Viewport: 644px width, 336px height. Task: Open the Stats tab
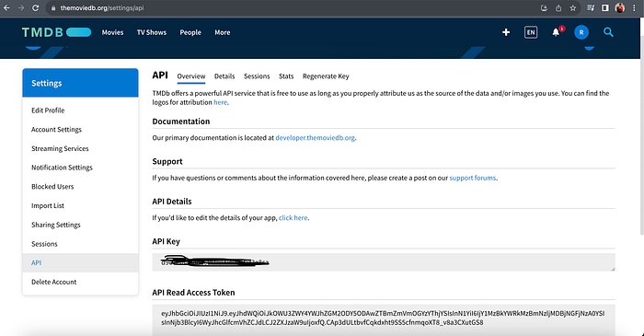pyautogui.click(x=286, y=76)
